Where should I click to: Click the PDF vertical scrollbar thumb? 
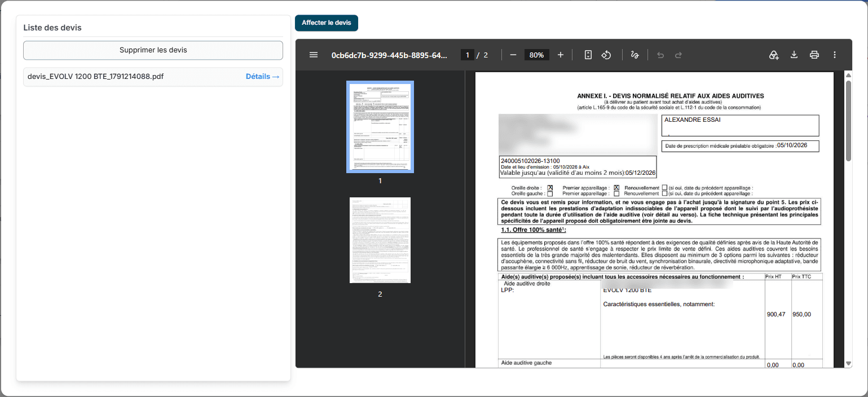(x=848, y=121)
